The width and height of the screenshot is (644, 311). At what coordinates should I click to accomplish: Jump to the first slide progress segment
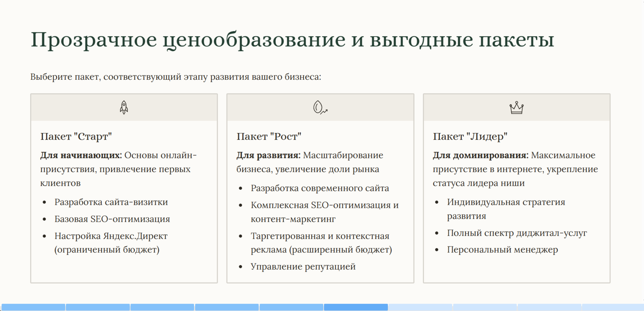[x=33, y=307]
